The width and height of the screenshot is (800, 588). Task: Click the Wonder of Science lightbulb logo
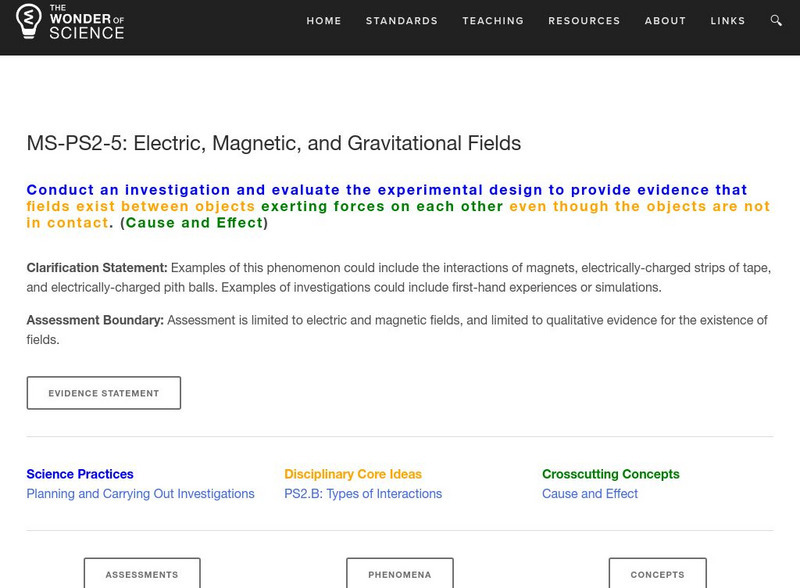point(29,21)
